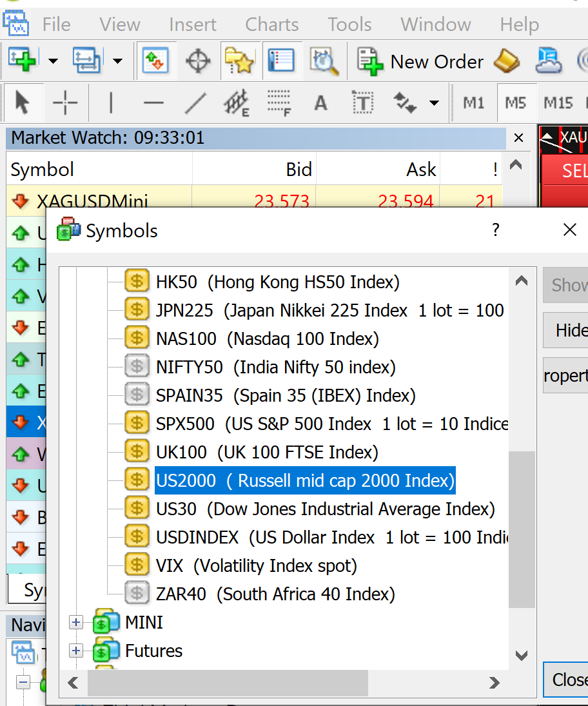The height and width of the screenshot is (706, 588).
Task: Click the New Order button
Action: [420, 62]
